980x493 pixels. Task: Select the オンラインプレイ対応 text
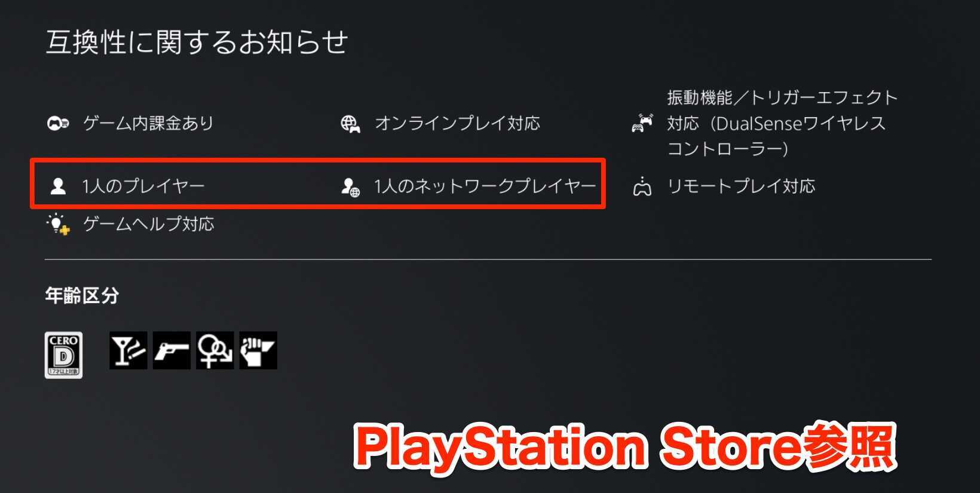[458, 124]
